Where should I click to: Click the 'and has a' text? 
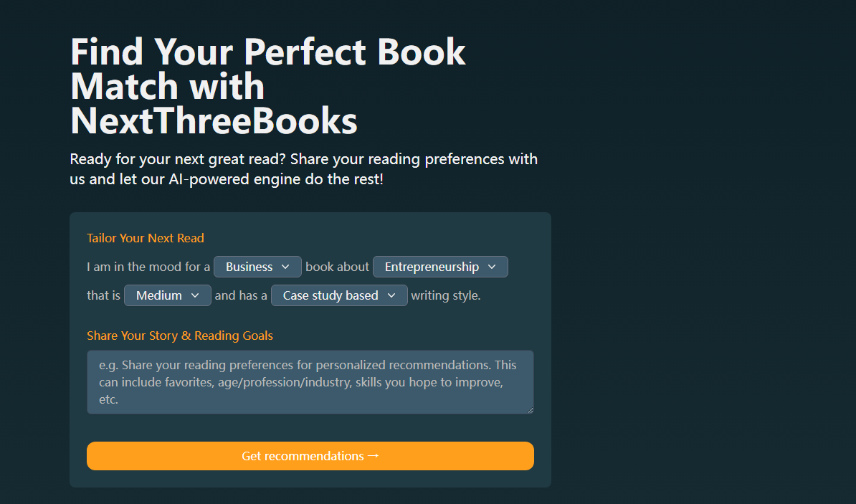click(x=241, y=295)
